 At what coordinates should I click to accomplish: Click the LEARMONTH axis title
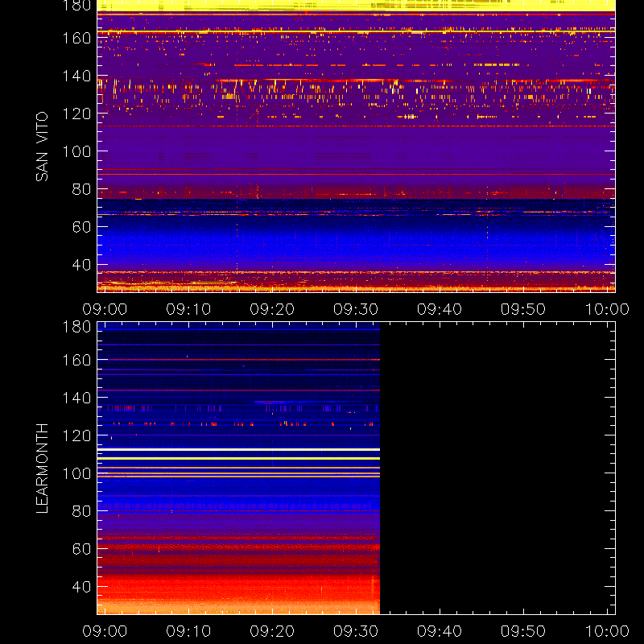pyautogui.click(x=42, y=469)
